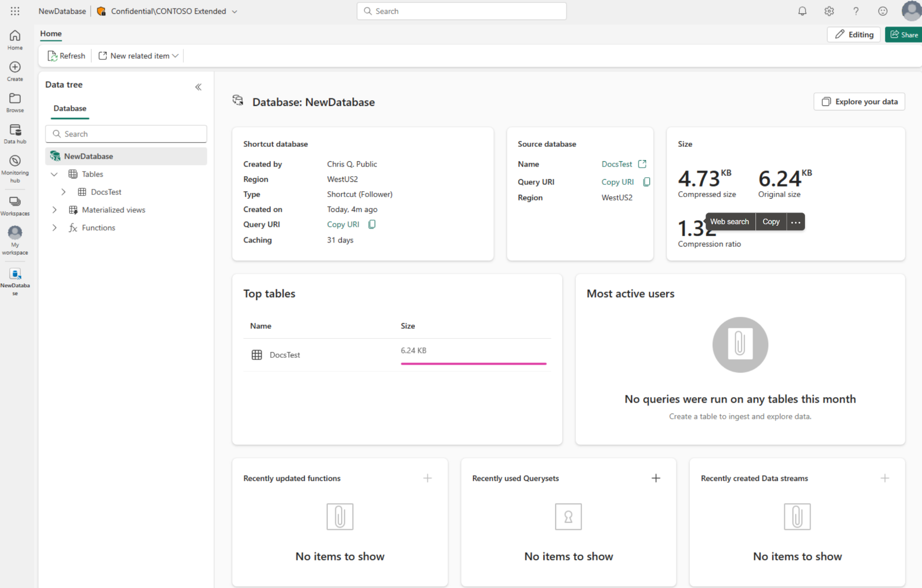Viewport: 922px width, 588px height.
Task: Click NewDatabase breadcrumb in top bar
Action: (x=62, y=11)
